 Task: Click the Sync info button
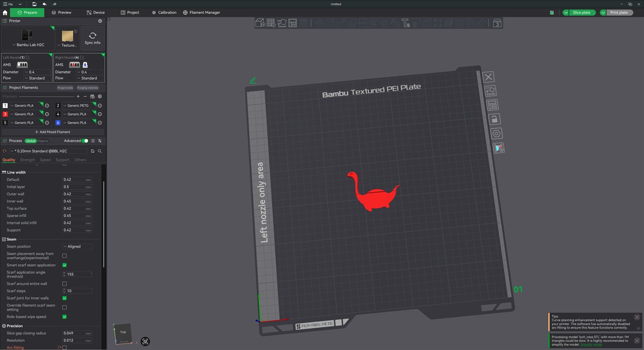pos(92,38)
